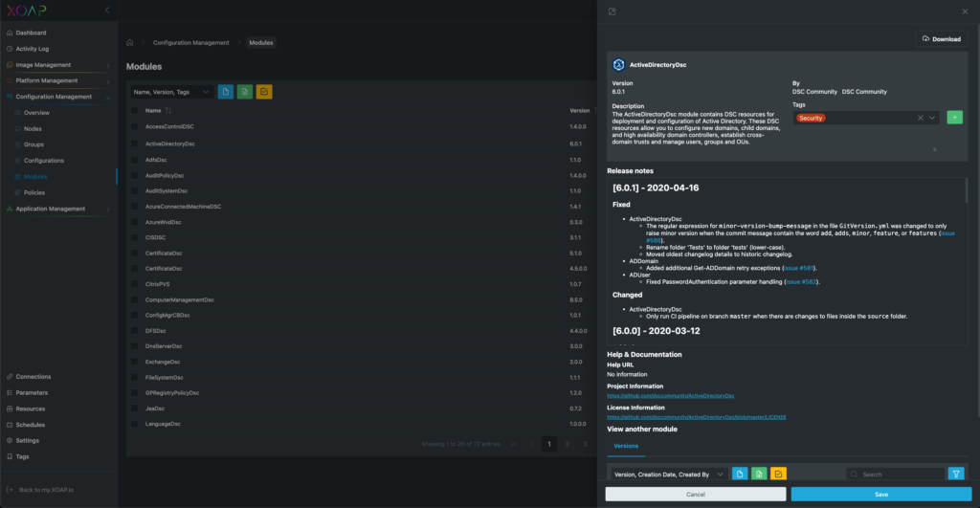Click the green plus add-tag button
The image size is (980, 508).
[954, 118]
